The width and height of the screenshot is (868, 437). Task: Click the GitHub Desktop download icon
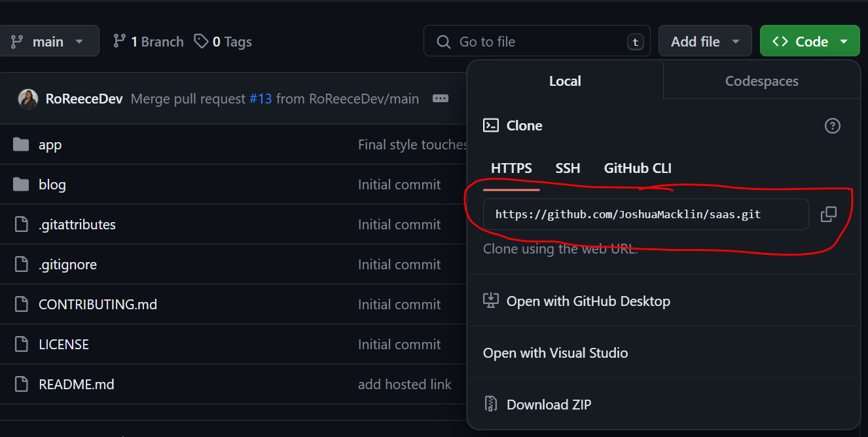[x=491, y=301]
